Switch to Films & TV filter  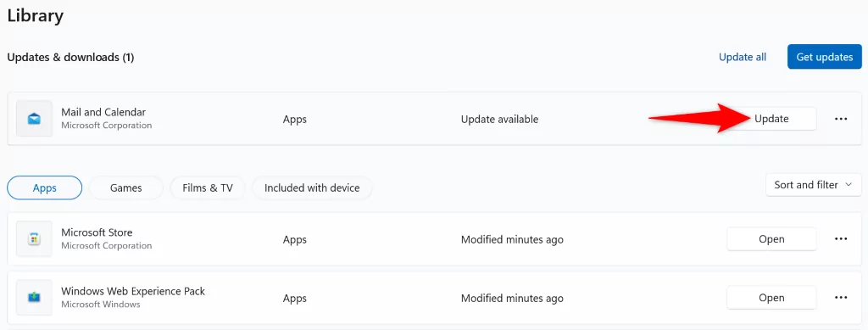click(x=208, y=187)
